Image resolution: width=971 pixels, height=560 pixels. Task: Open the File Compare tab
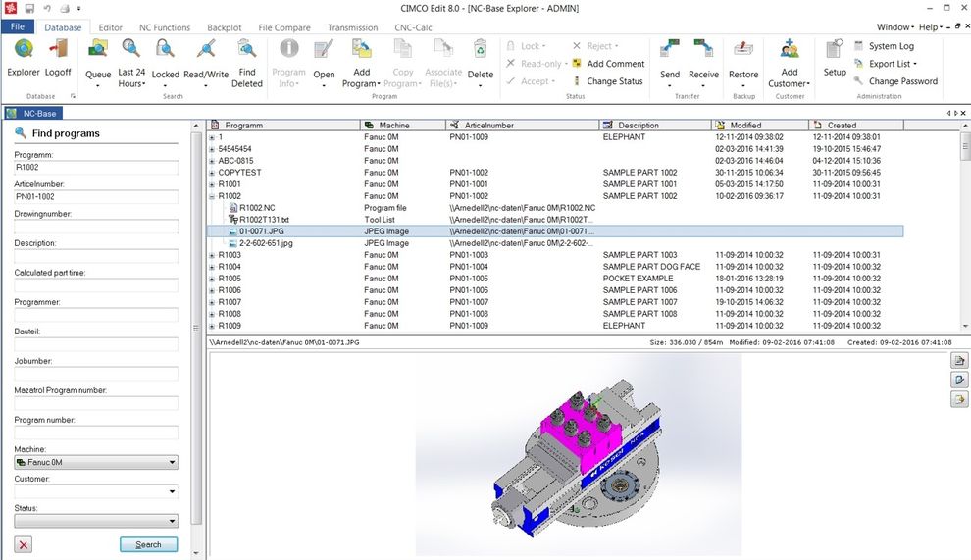point(284,27)
